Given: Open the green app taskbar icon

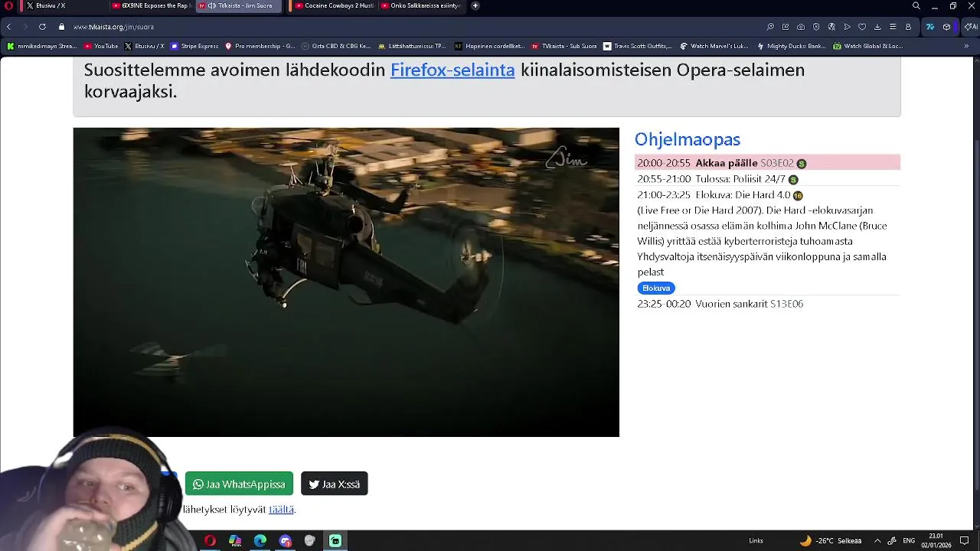Looking at the screenshot, I should coord(335,541).
